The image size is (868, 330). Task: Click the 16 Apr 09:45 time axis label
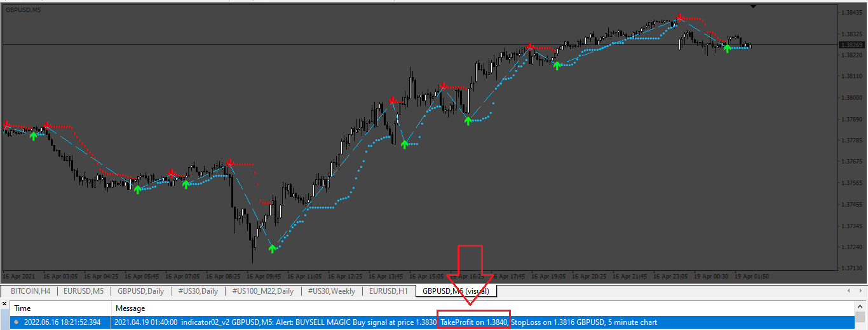pyautogui.click(x=264, y=277)
